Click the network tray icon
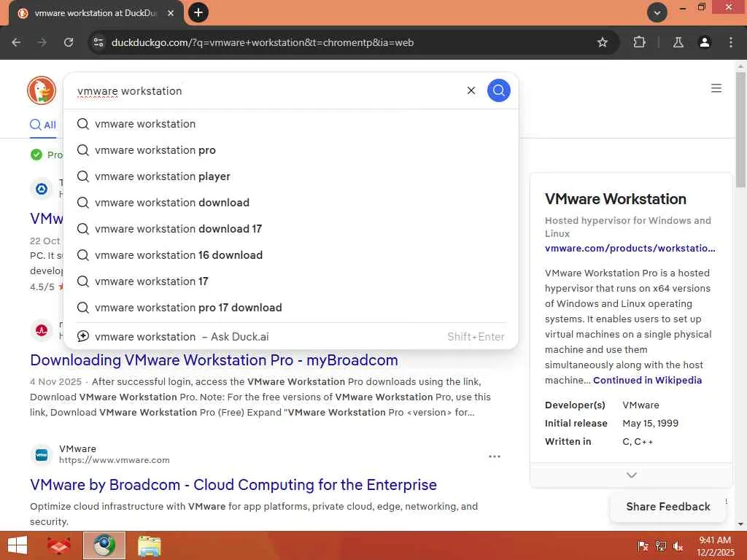The width and height of the screenshot is (747, 560). (x=661, y=546)
